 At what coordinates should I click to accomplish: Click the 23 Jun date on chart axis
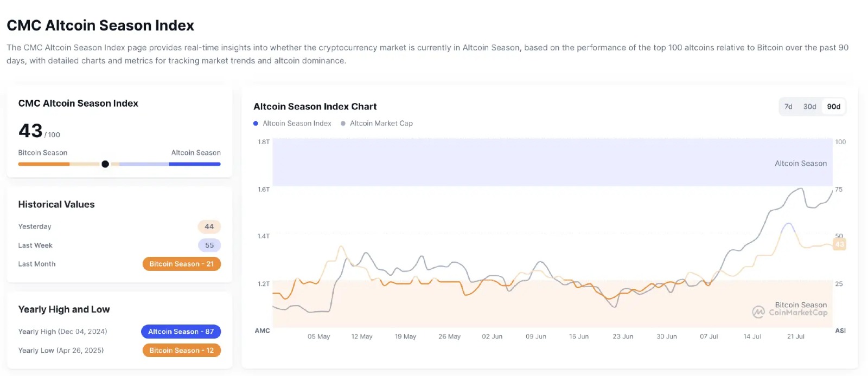[623, 336]
